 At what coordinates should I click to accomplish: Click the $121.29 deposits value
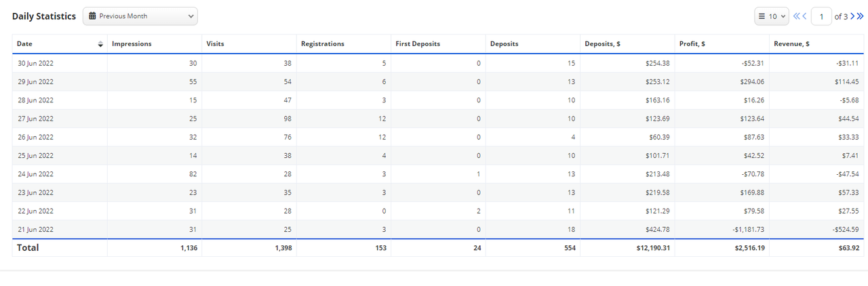658,211
